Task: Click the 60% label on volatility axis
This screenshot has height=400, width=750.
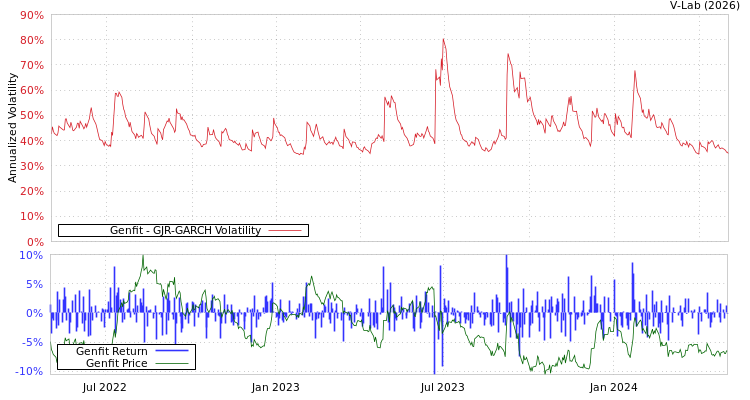Action: pyautogui.click(x=31, y=90)
